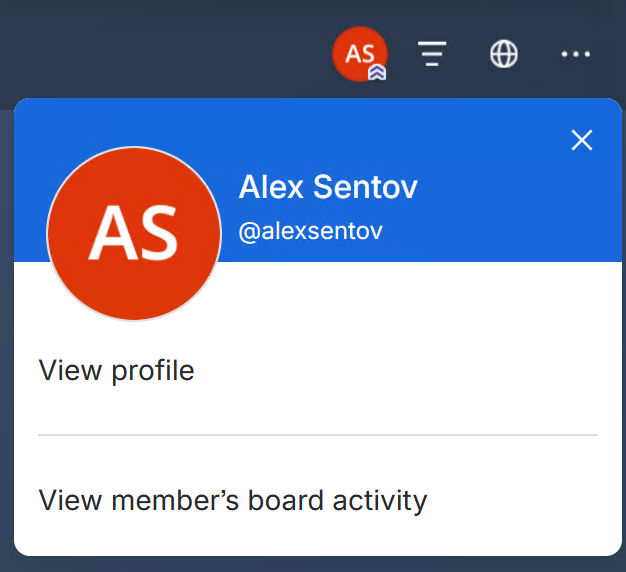Select View member's board activity

(233, 501)
